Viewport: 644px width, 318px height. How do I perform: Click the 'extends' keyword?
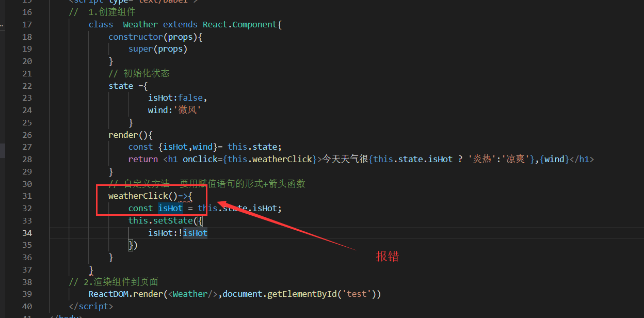pyautogui.click(x=180, y=24)
